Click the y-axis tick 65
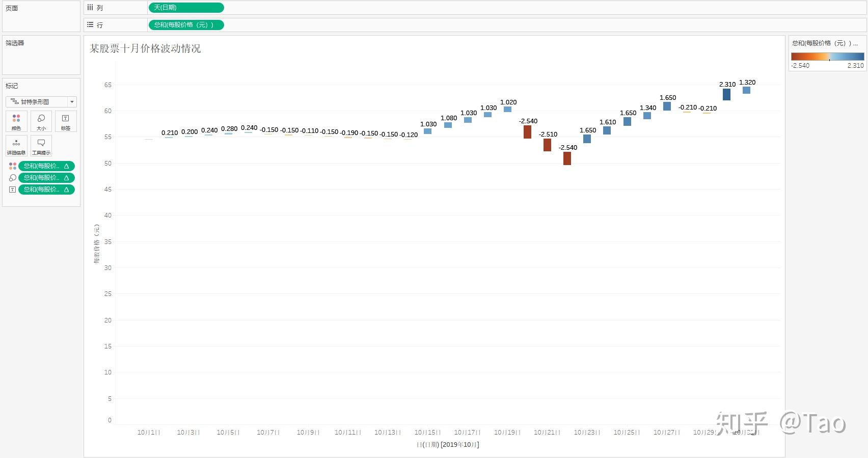868x458 pixels. click(108, 85)
